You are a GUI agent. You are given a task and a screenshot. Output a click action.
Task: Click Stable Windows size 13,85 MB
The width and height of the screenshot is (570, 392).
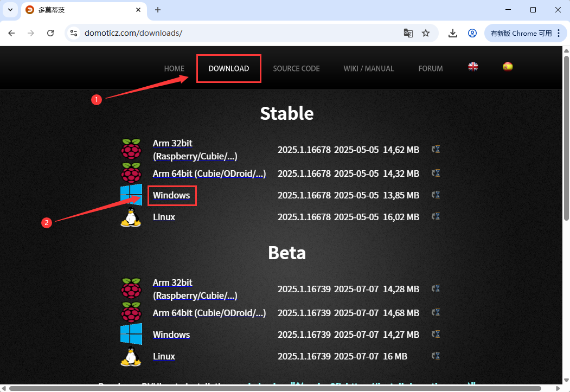(401, 195)
